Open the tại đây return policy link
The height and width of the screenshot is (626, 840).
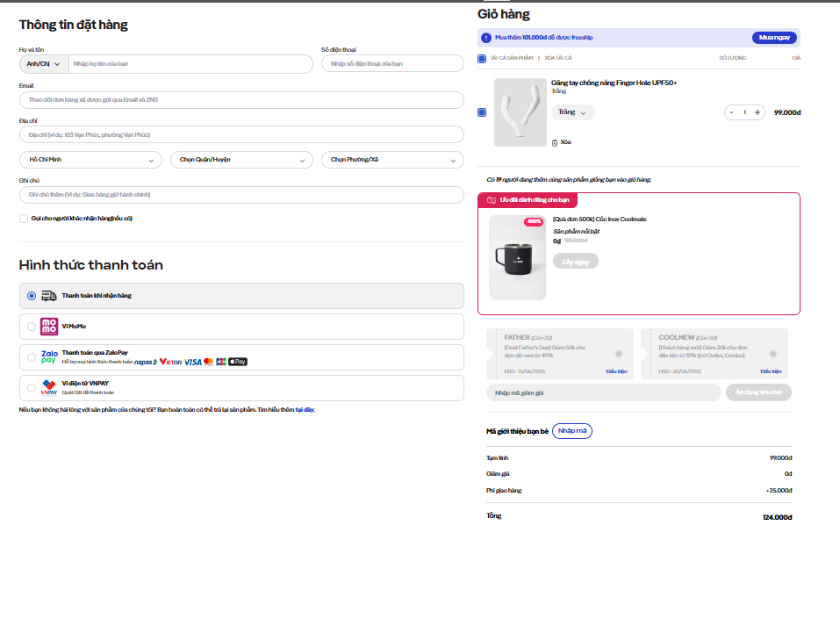305,410
